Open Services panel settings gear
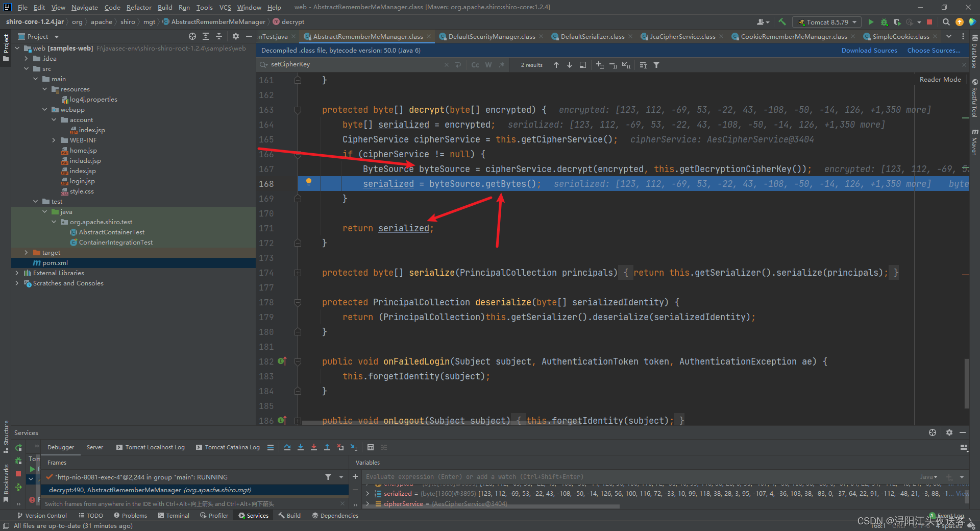This screenshot has height=531, width=980. click(x=949, y=432)
